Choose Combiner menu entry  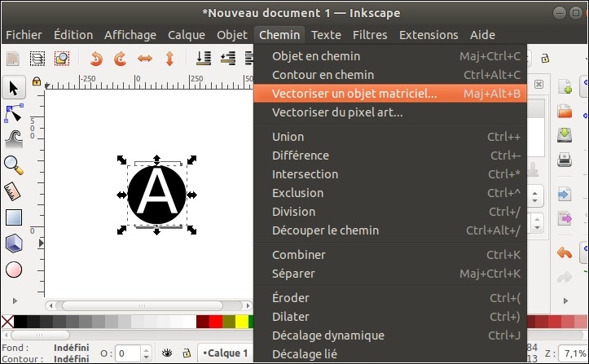[390, 255]
